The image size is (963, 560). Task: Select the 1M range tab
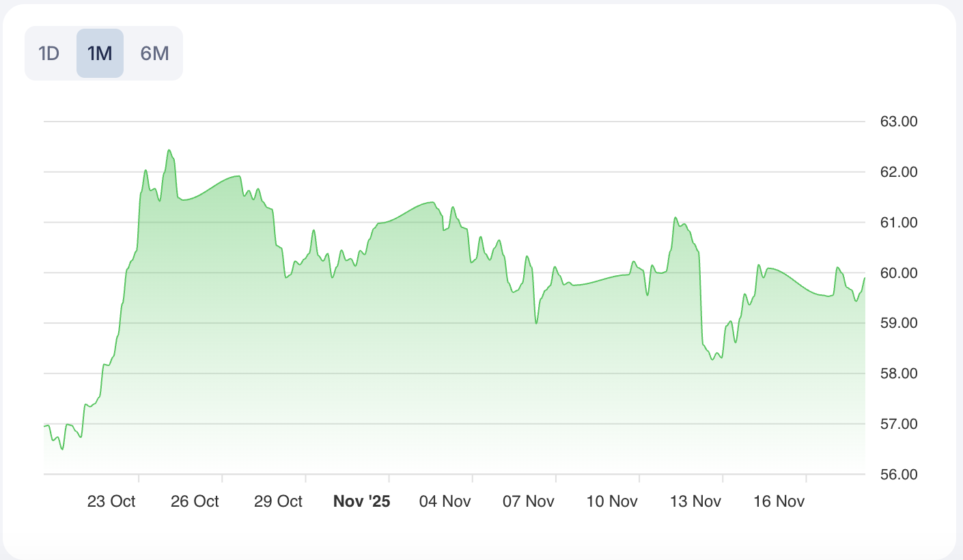100,53
